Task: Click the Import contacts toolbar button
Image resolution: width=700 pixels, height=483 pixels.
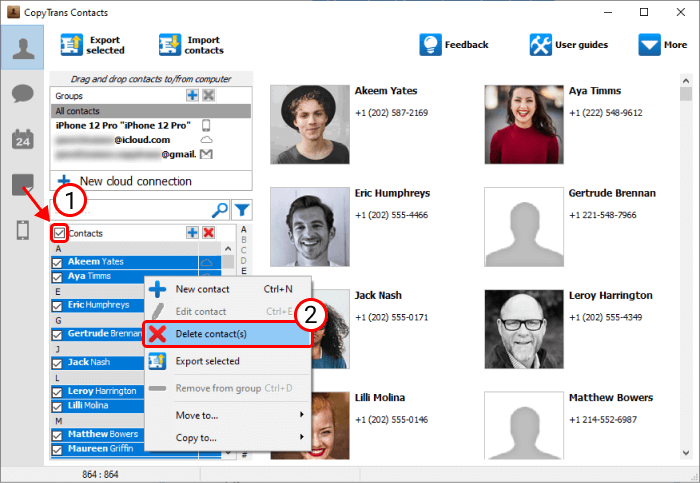Action: tap(192, 45)
